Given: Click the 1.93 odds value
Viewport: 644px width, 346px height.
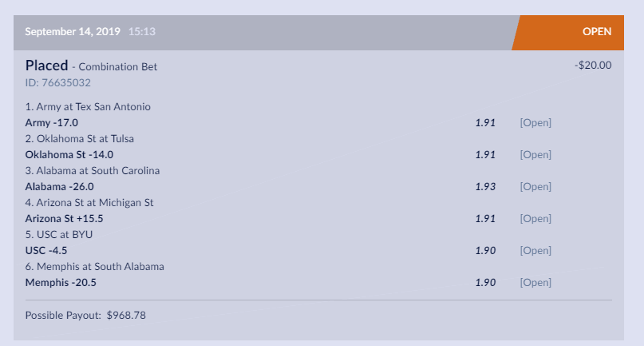Looking at the screenshot, I should pos(485,186).
